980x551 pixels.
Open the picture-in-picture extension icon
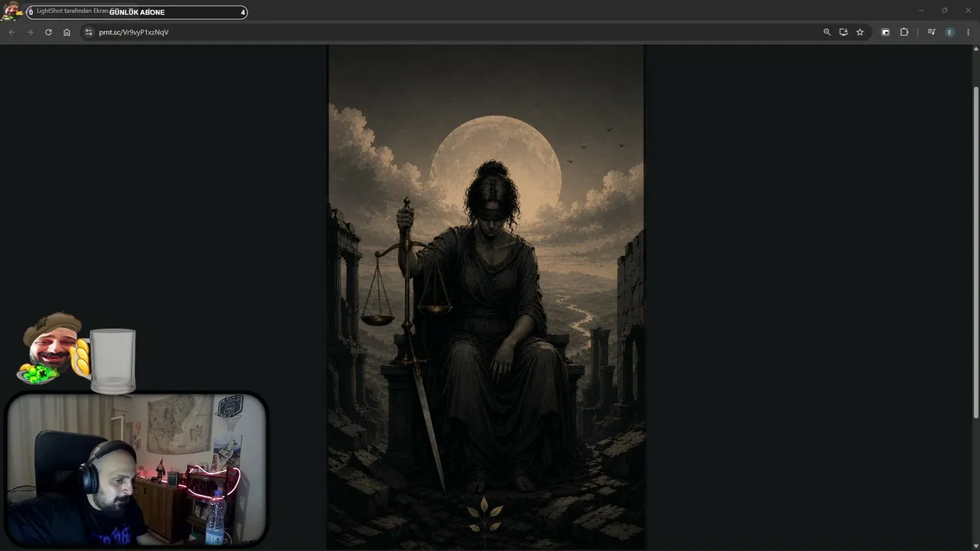pos(886,32)
